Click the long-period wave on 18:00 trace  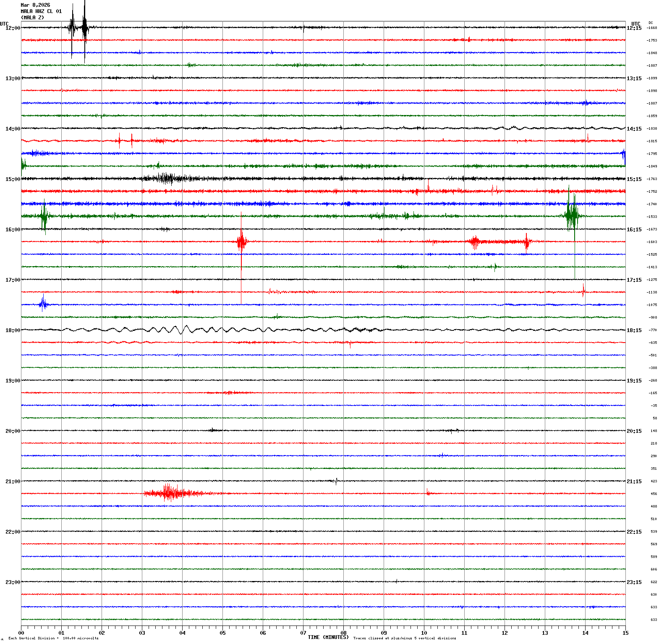180,330
